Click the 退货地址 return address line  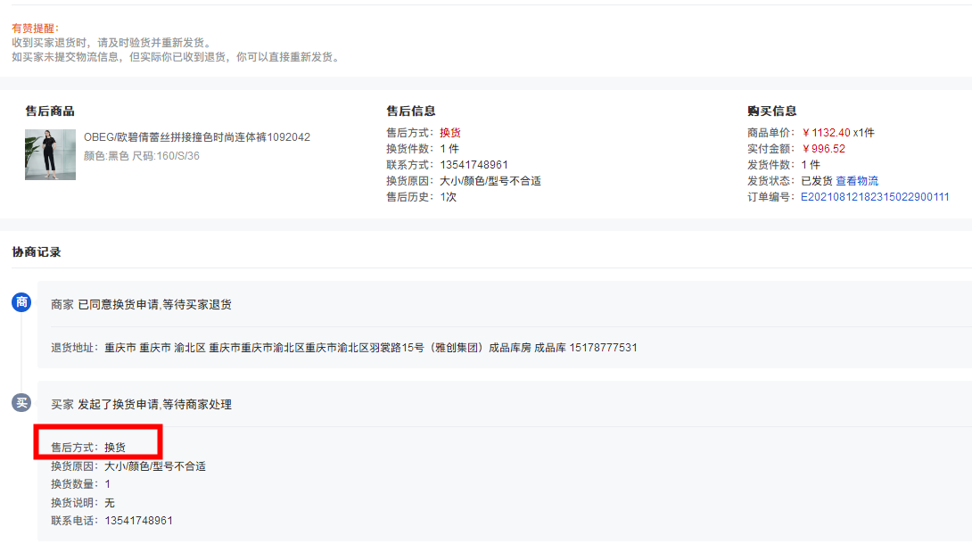[x=343, y=348]
